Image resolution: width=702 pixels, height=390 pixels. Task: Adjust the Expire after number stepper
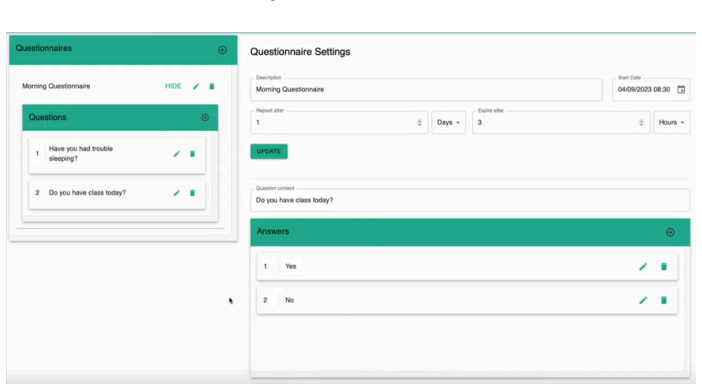641,122
